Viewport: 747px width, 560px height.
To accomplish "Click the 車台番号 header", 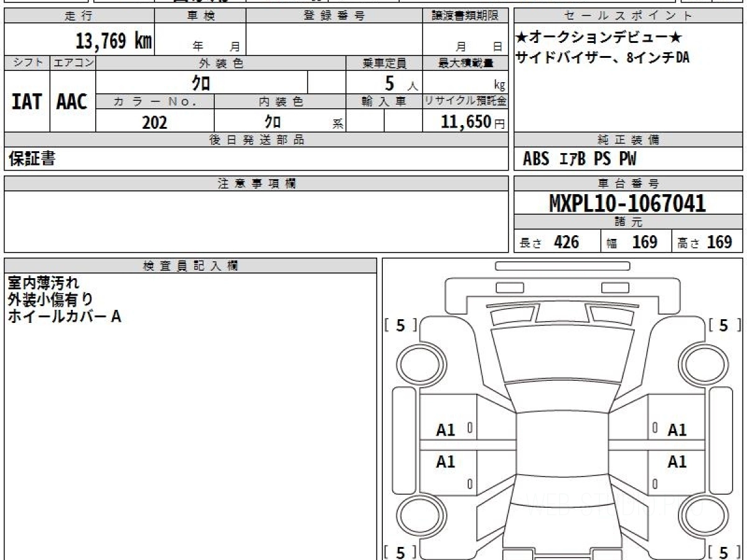I will [629, 184].
